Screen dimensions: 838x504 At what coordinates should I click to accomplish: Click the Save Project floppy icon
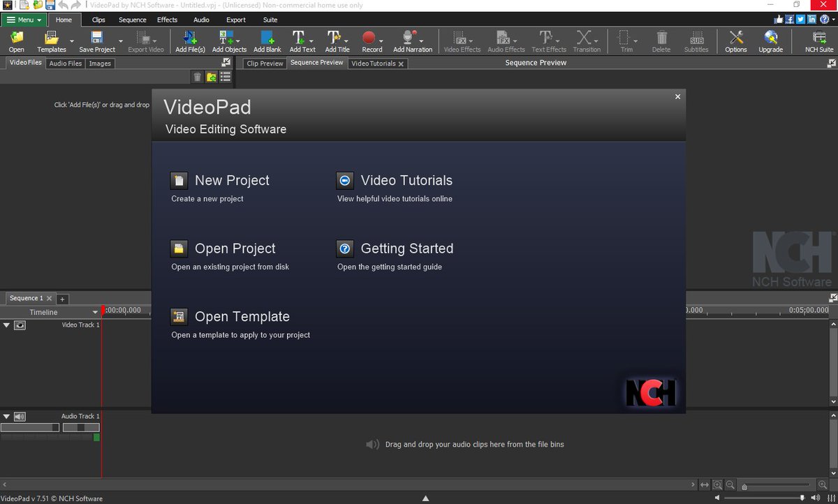pyautogui.click(x=97, y=38)
